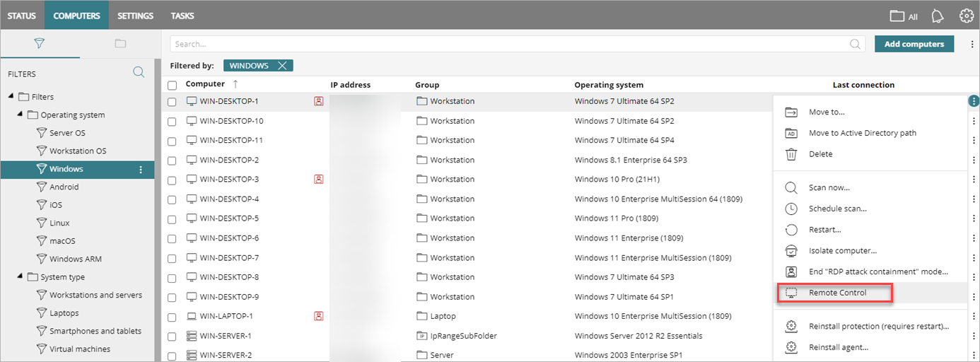Switch to the folder tree view tab
The width and height of the screenshot is (980, 362).
(x=120, y=44)
